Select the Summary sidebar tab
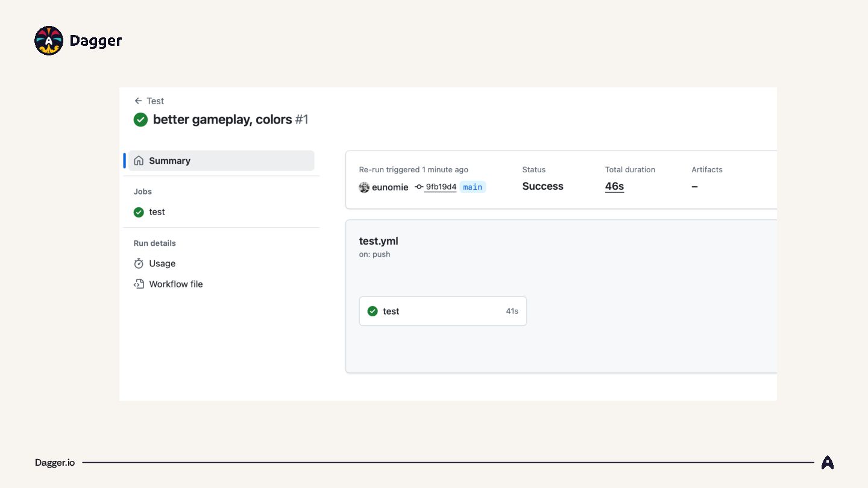 [221, 161]
